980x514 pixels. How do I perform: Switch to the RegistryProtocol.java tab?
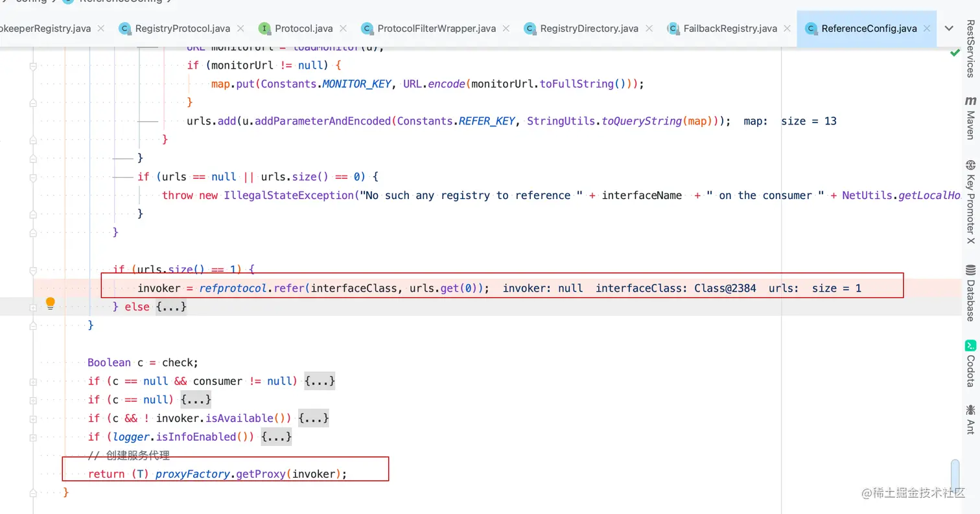point(174,29)
